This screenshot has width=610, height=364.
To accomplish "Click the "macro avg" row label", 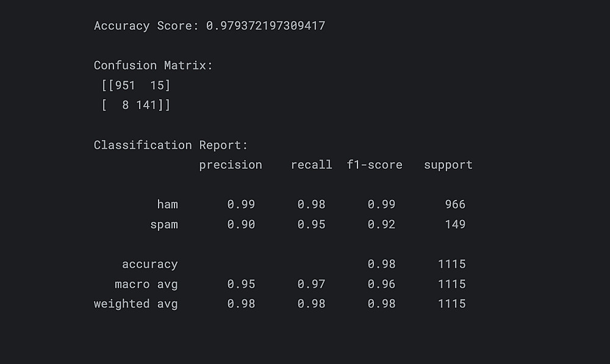I will (x=146, y=284).
